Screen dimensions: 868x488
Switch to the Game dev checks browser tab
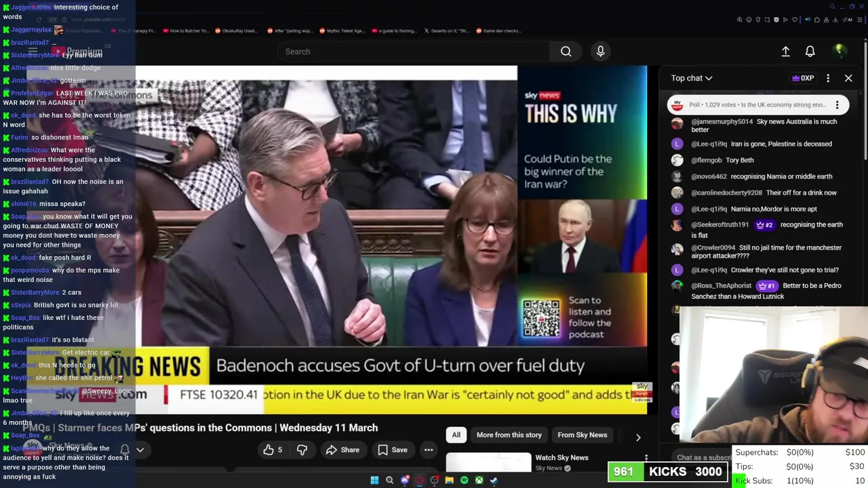click(x=498, y=30)
